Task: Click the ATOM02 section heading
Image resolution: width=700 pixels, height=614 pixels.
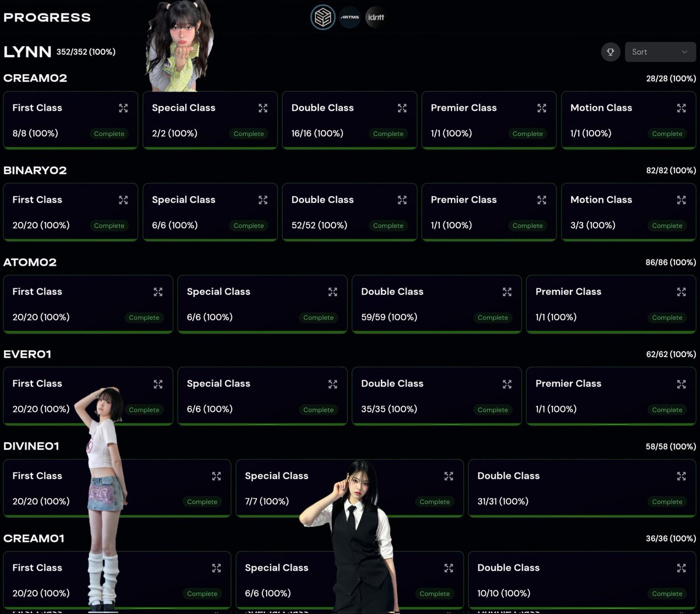Action: 30,263
